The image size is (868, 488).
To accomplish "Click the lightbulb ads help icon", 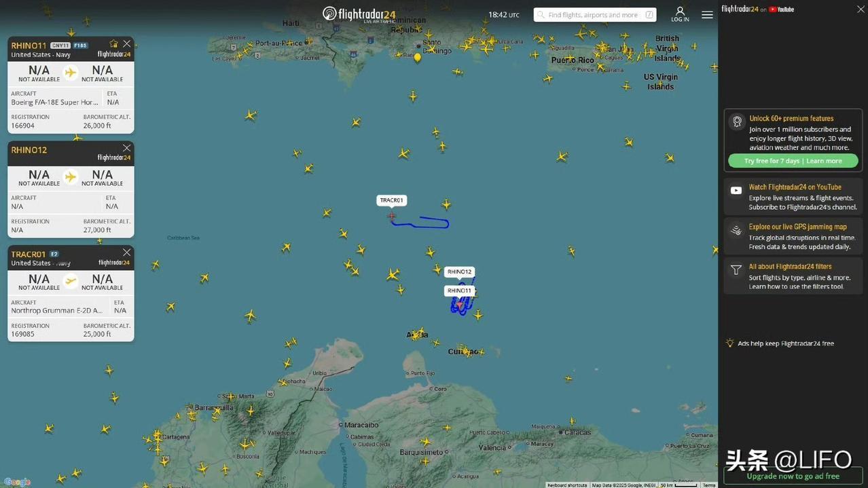I will point(730,343).
